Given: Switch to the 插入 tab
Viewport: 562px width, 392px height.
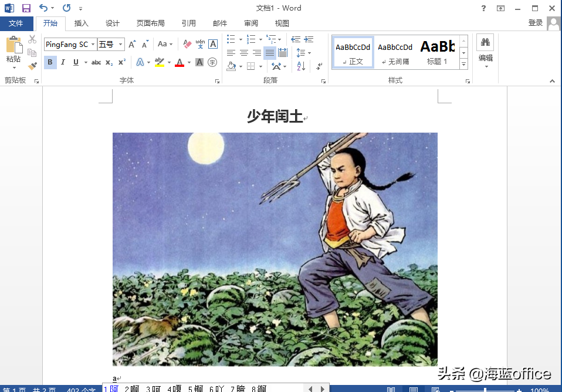Looking at the screenshot, I should 81,23.
